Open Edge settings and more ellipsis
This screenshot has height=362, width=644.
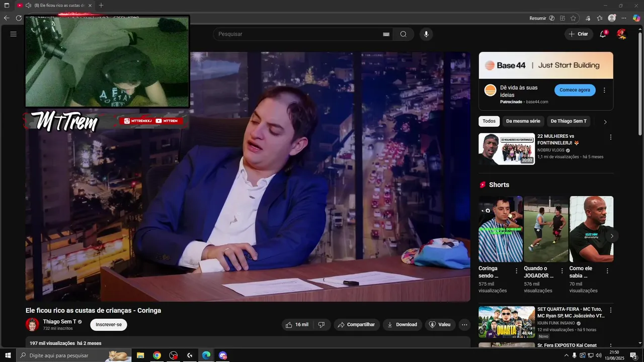point(624,18)
